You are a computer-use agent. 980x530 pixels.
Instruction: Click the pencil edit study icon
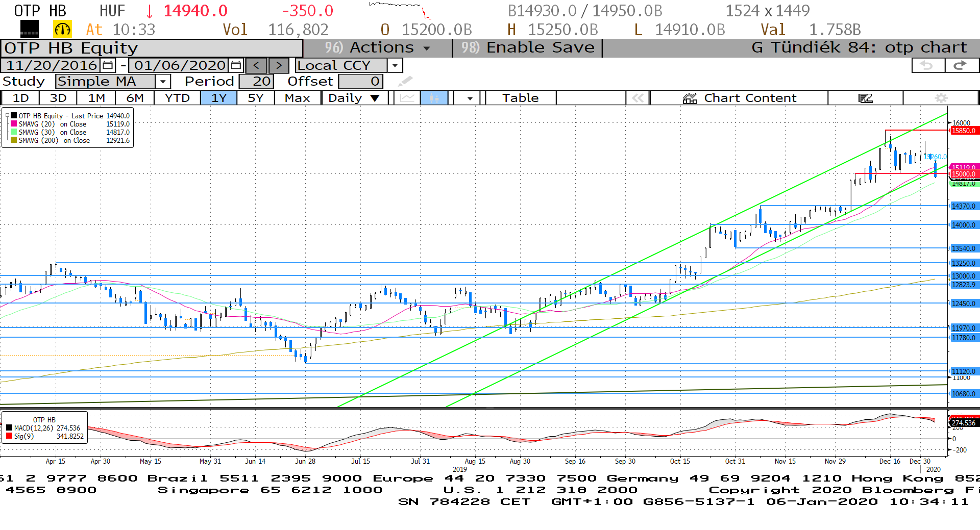pyautogui.click(x=405, y=81)
